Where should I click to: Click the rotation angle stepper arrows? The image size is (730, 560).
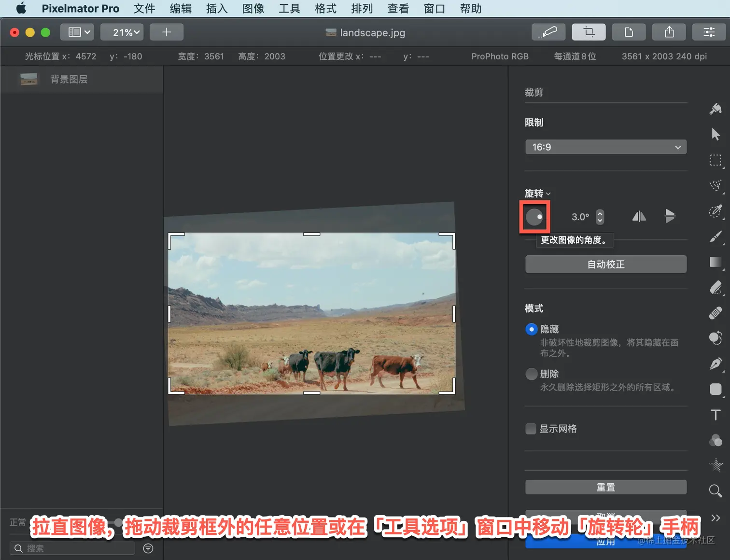600,217
